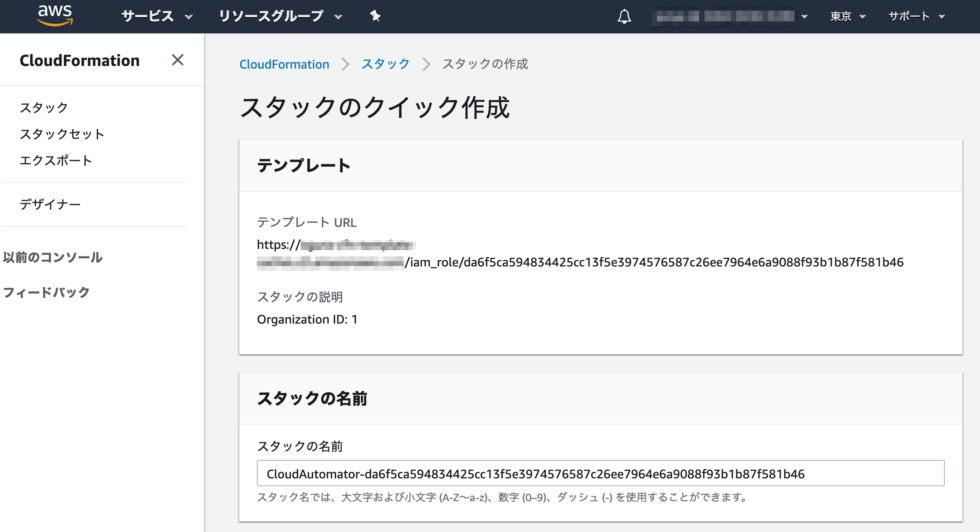Viewport: 980px width, 532px height.
Task: Open エクスポート in the sidebar
Action: click(56, 160)
